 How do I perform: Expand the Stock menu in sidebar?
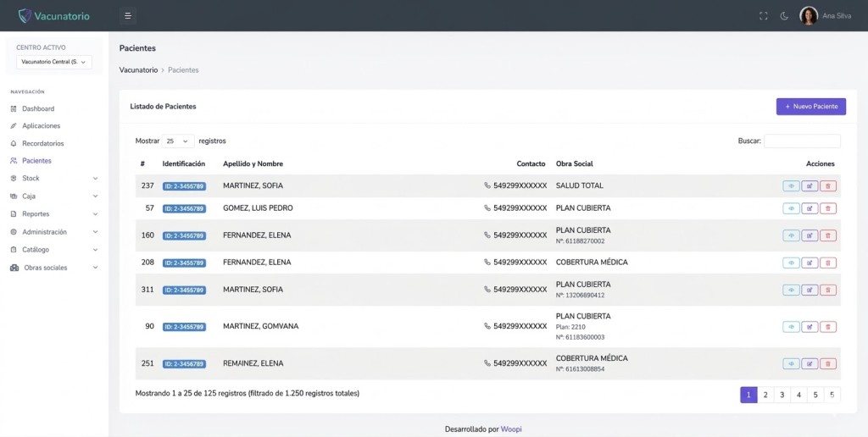54,179
